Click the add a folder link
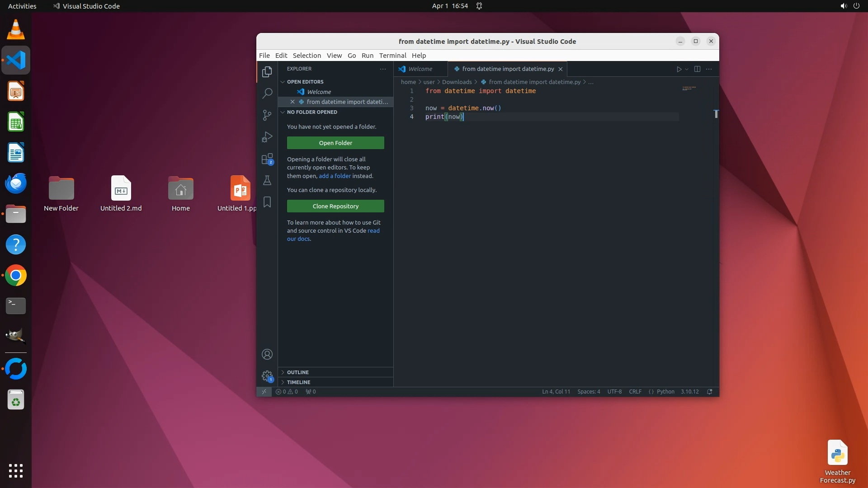 click(335, 176)
